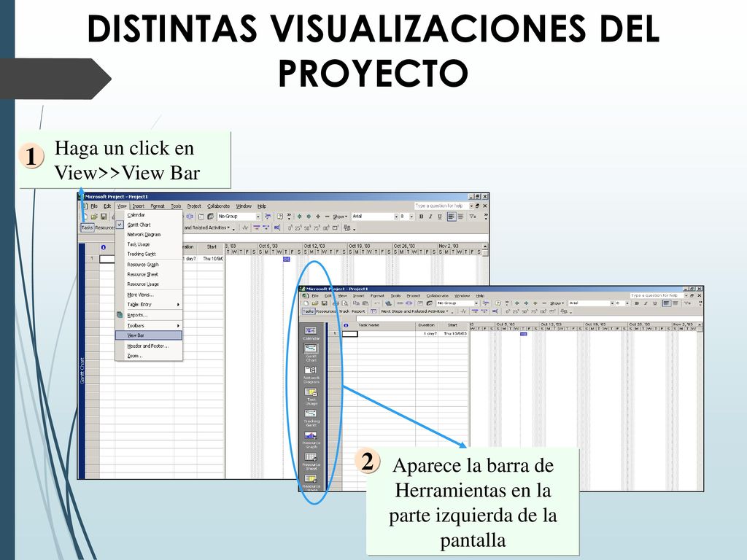Click Reports icon in open View menu

[120, 315]
